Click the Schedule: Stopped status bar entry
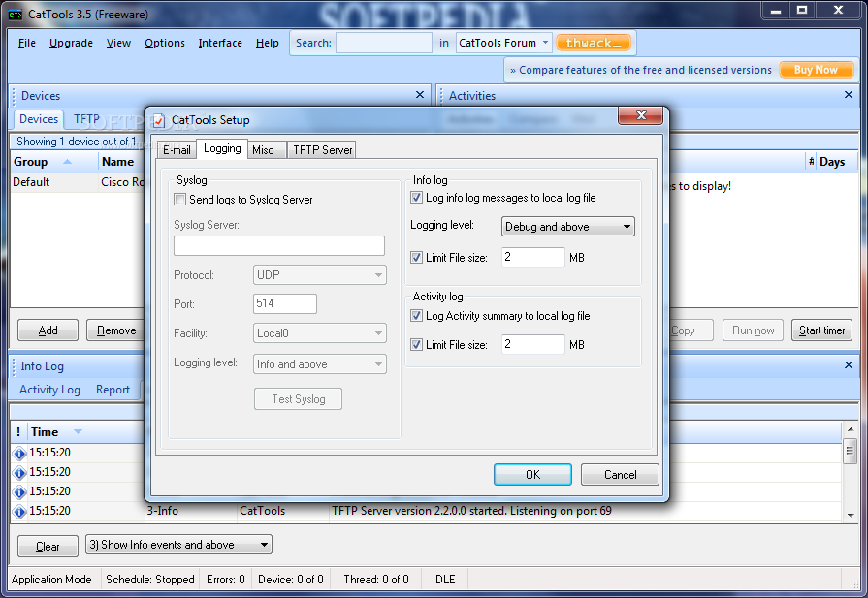The width and height of the screenshot is (868, 598). 150,580
